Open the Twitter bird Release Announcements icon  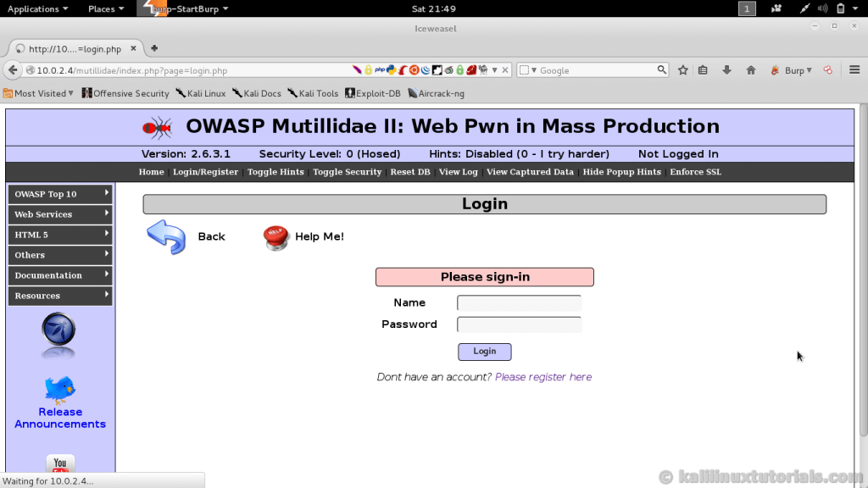pos(59,391)
